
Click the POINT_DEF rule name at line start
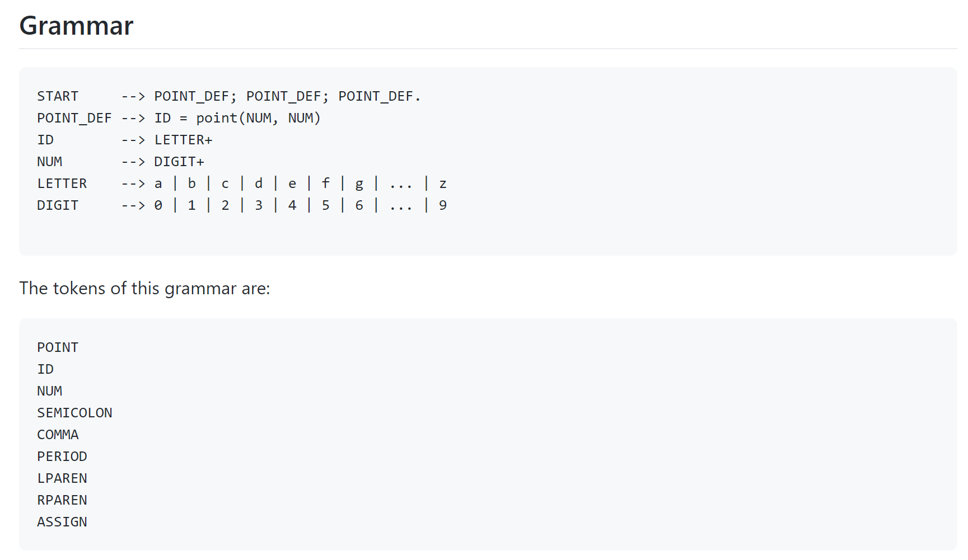click(74, 118)
